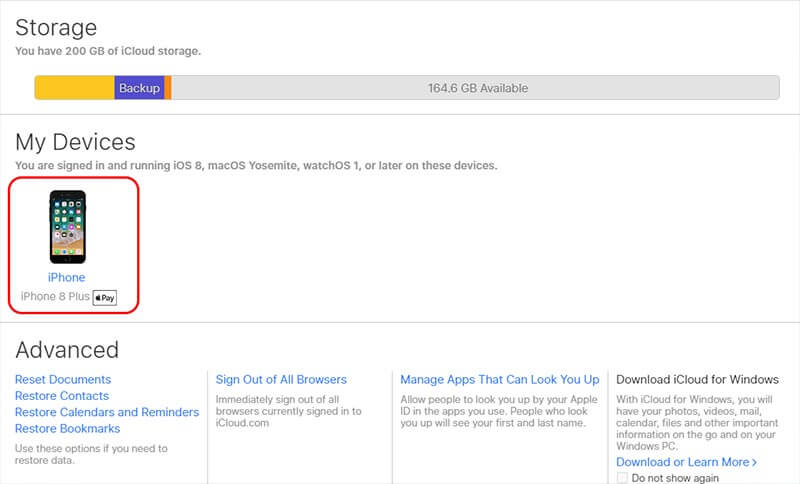Click the purple Backup storage segment
The height and width of the screenshot is (484, 800).
139,88
